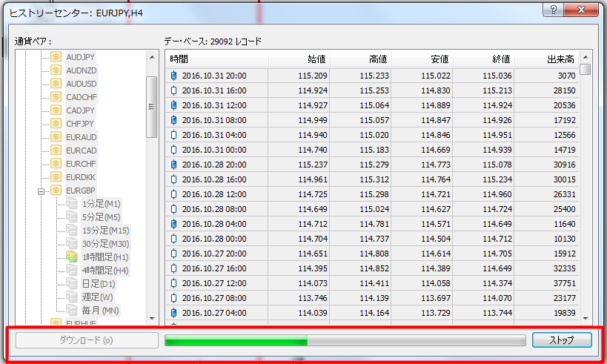Click the CADCHF currency icon
The image size is (607, 364).
tap(56, 97)
